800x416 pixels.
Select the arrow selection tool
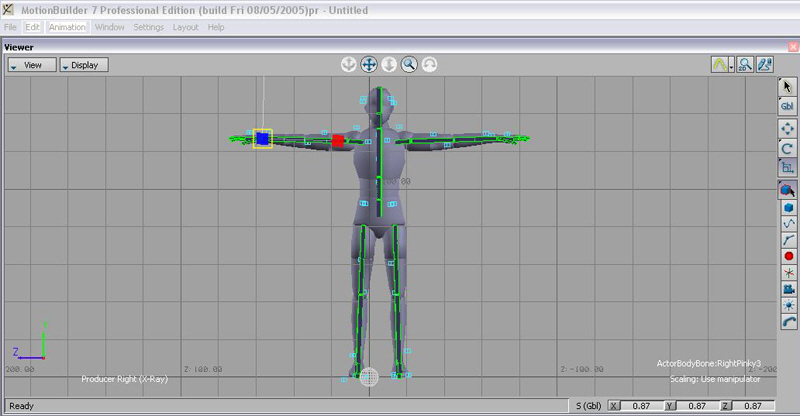point(787,87)
